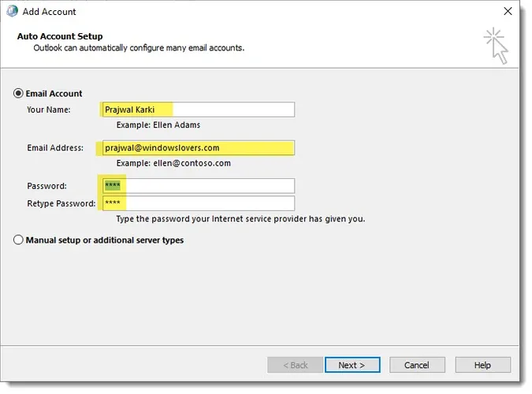Click the Your Name input field

click(197, 110)
